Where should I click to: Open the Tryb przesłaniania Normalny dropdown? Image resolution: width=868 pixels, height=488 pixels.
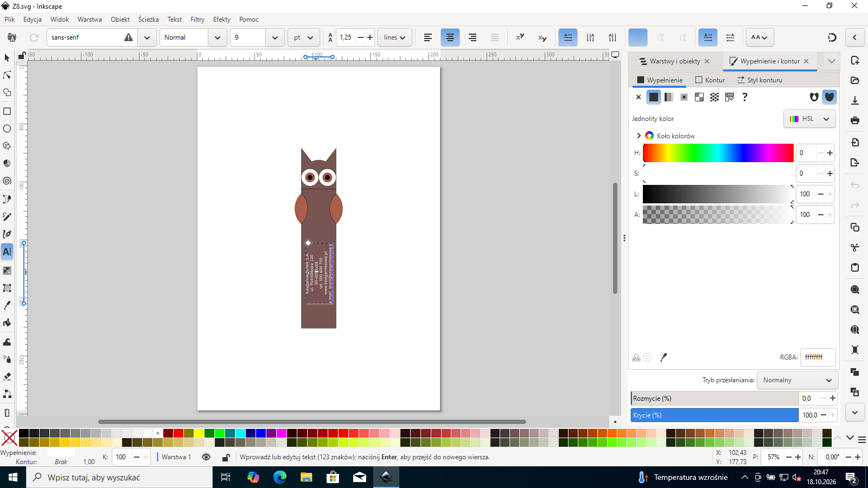point(797,380)
